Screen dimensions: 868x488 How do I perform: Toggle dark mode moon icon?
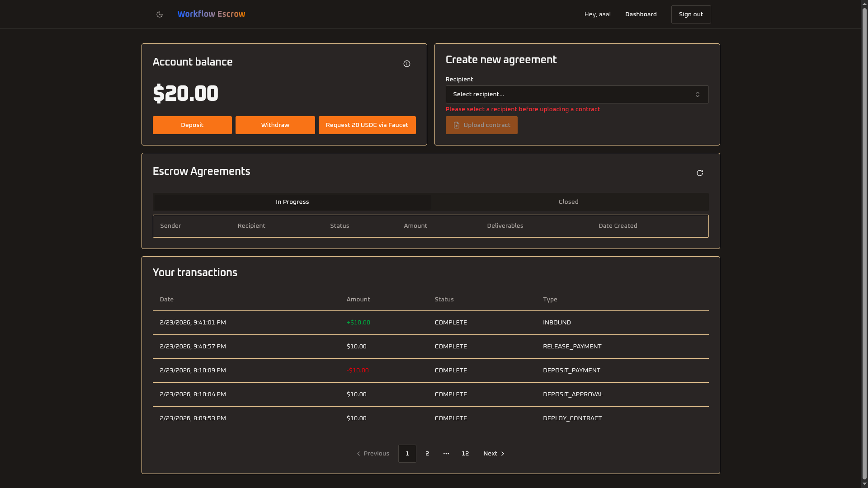[x=160, y=14]
